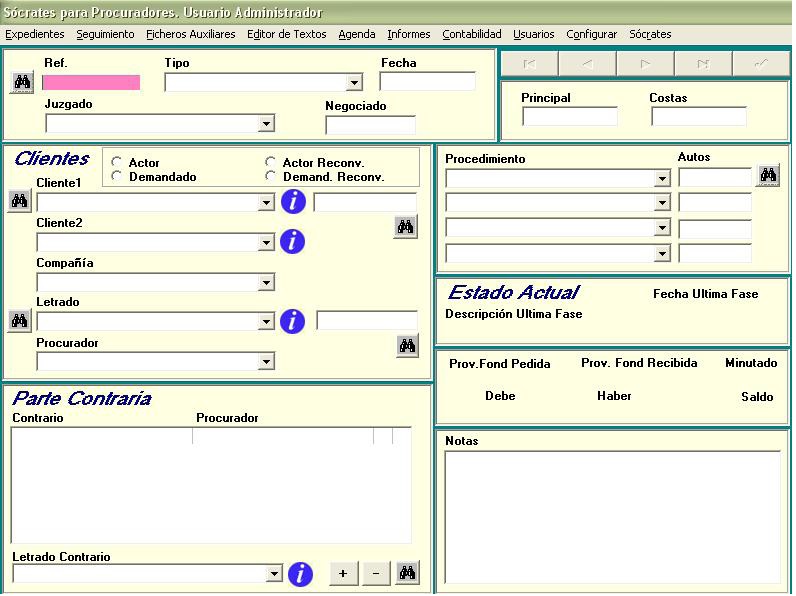Select the Actor radio button

tap(116, 162)
